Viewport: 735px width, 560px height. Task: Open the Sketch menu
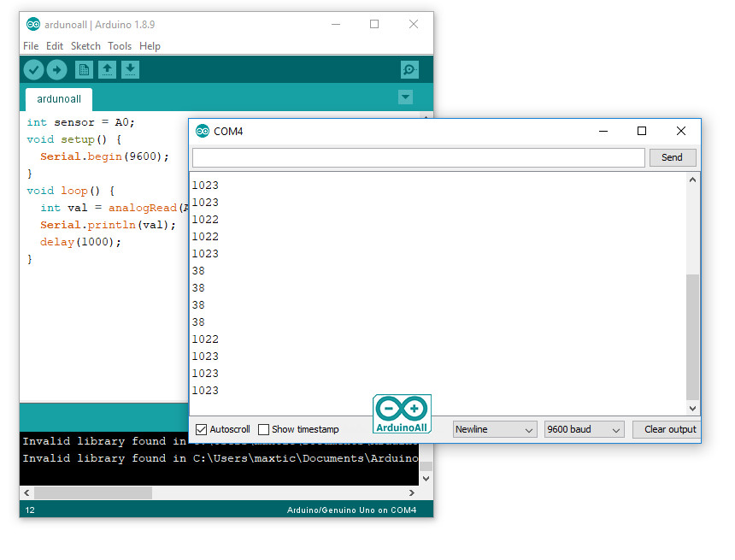pyautogui.click(x=85, y=46)
